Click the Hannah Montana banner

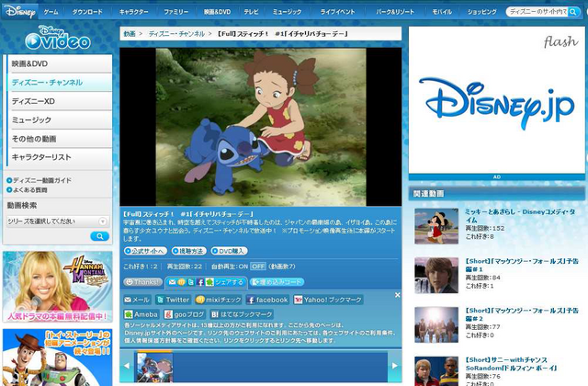57,287
